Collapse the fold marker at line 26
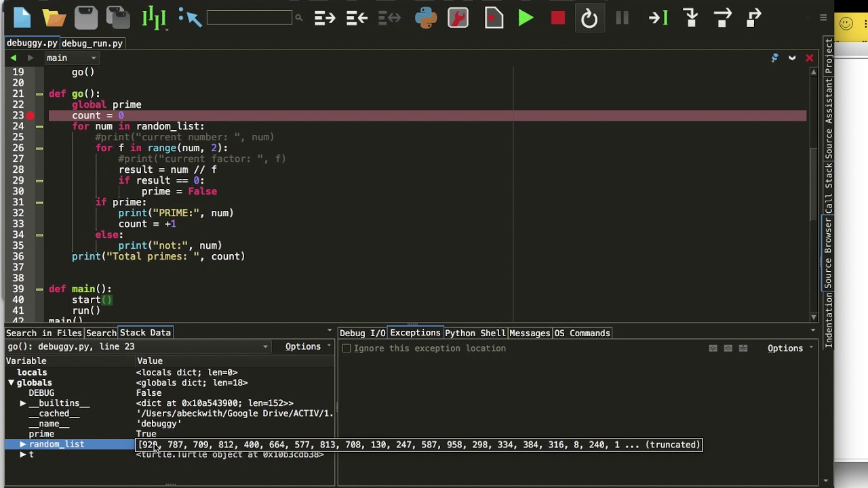 [39, 148]
